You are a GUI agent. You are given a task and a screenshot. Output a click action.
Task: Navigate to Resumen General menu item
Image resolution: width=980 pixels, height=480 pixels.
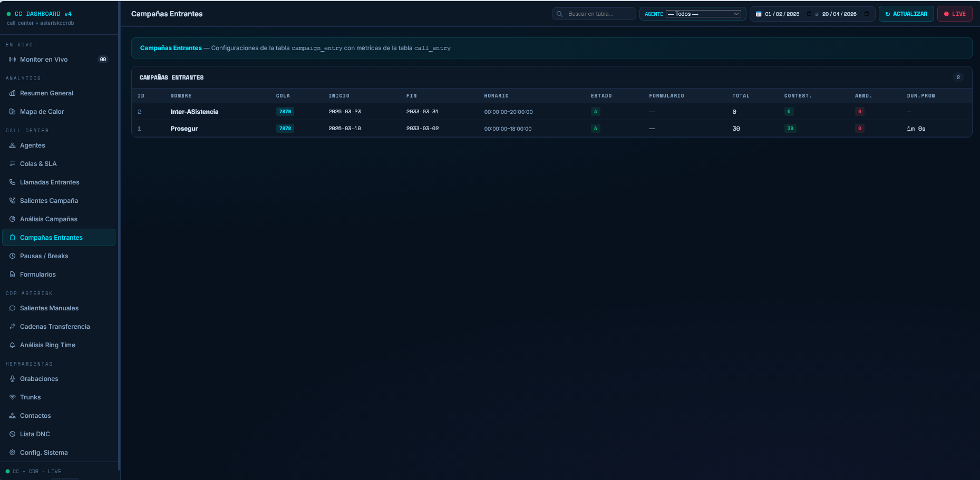[46, 93]
